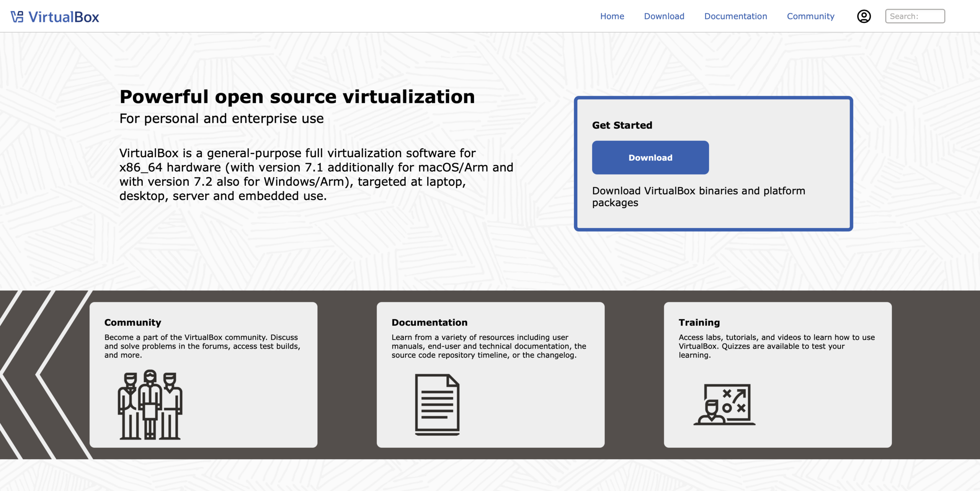
Task: Click the Training card description text
Action: (x=776, y=346)
